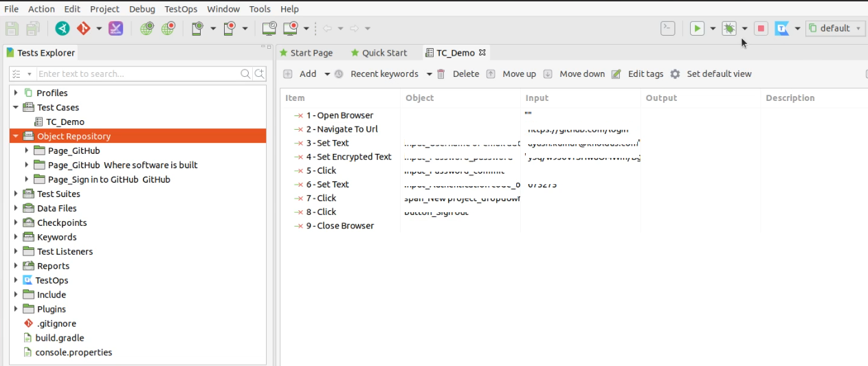Select the TC_Demo test case item
Image resolution: width=868 pixels, height=366 pixels.
point(59,122)
